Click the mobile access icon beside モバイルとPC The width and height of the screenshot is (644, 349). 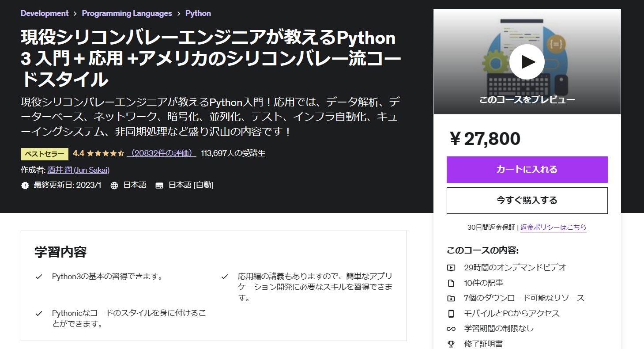coord(451,313)
